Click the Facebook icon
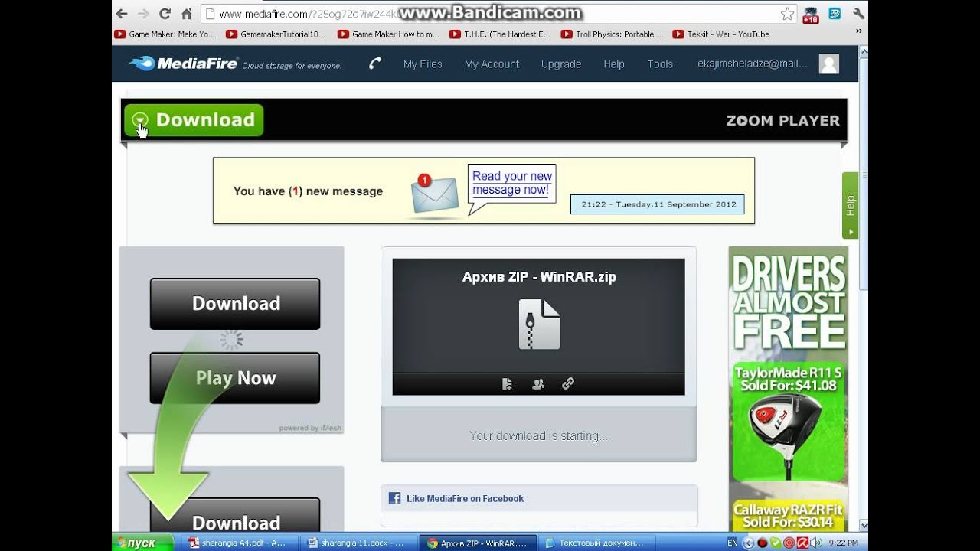 [x=394, y=498]
